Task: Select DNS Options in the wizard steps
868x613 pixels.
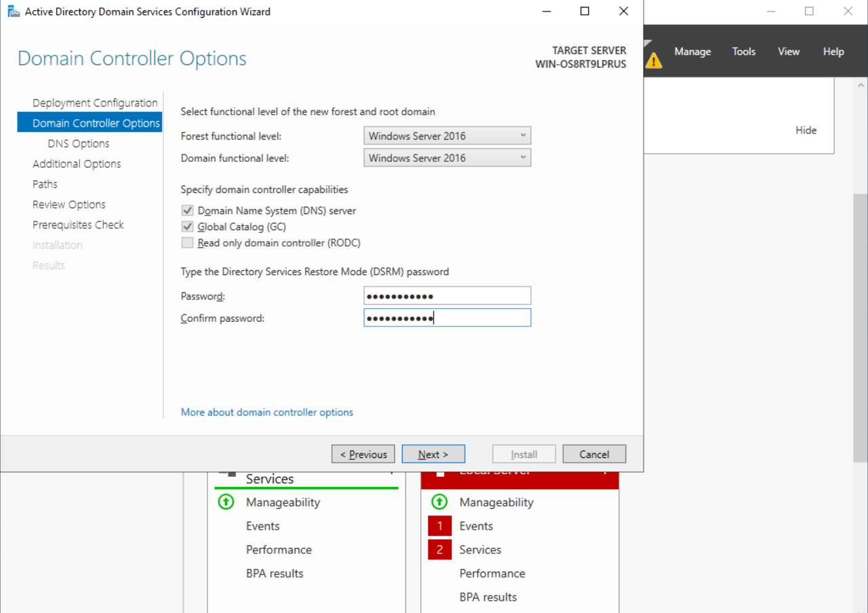Action: (79, 144)
